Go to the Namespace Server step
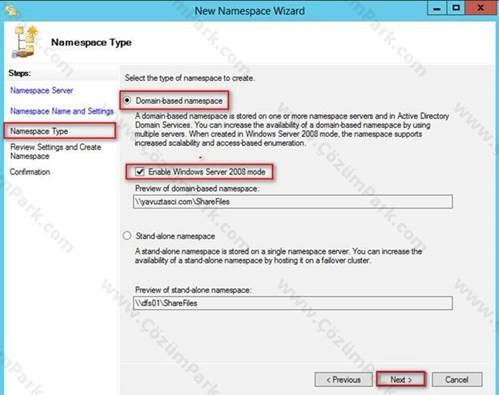 click(42, 90)
